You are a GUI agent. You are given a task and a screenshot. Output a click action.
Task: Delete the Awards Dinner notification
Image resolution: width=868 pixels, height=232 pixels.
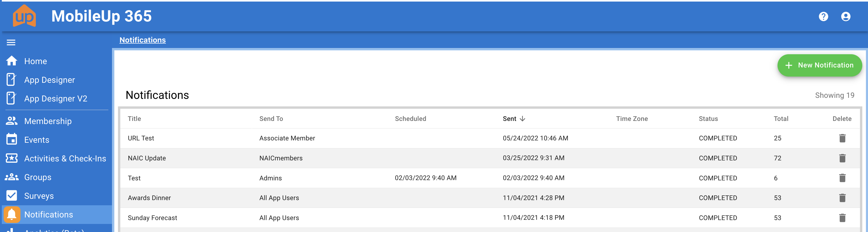tap(842, 198)
